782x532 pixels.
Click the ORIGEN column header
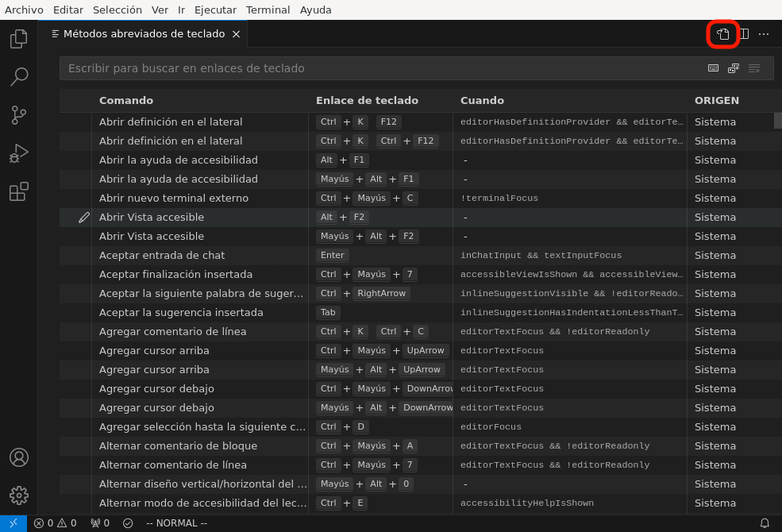click(717, 100)
